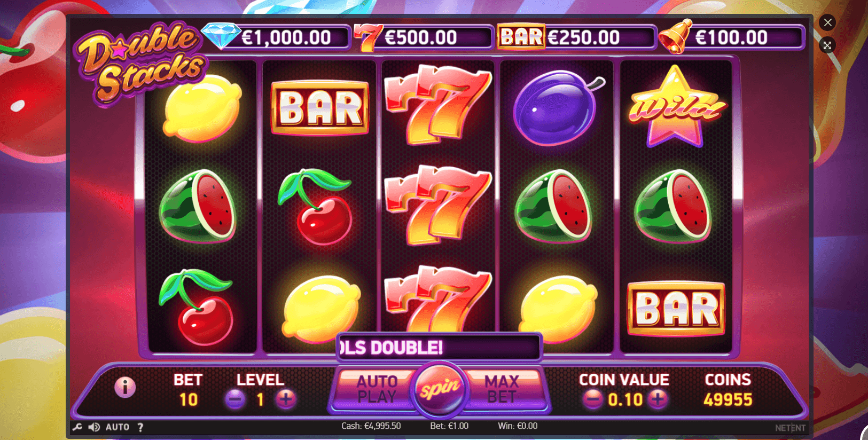Raise coin value with plus button
The height and width of the screenshot is (440, 868).
click(658, 399)
